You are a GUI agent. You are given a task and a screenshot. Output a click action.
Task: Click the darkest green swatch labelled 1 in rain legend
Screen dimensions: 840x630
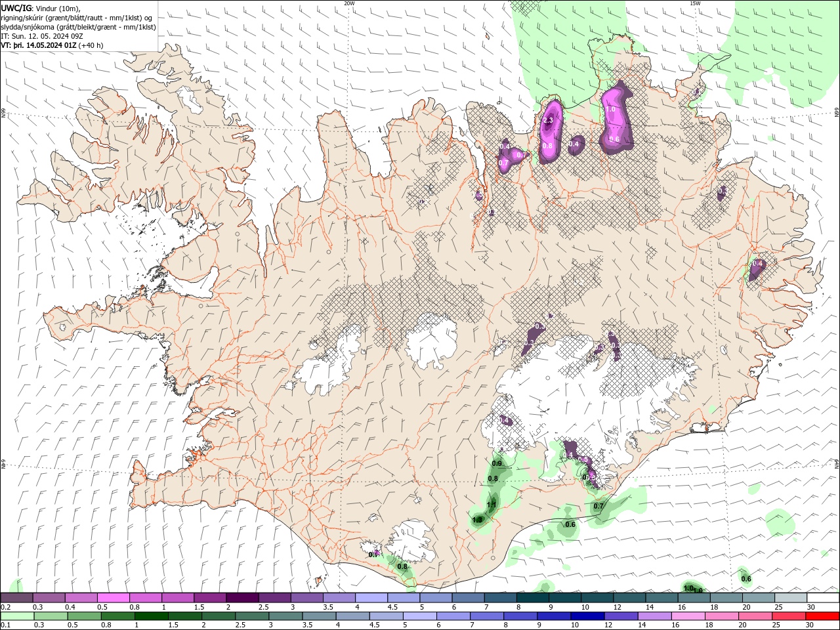pos(151,616)
